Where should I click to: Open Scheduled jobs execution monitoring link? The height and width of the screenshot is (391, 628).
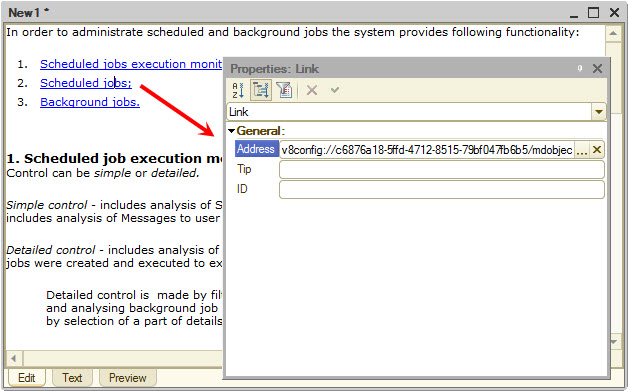point(131,64)
